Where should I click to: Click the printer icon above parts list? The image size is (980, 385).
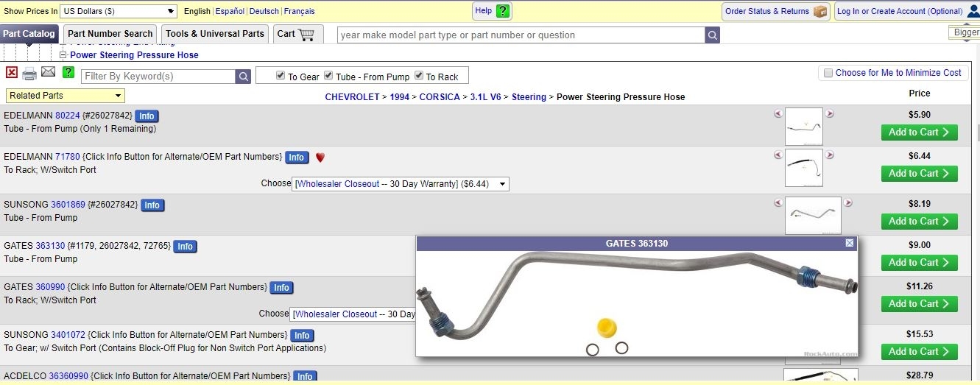click(x=29, y=73)
